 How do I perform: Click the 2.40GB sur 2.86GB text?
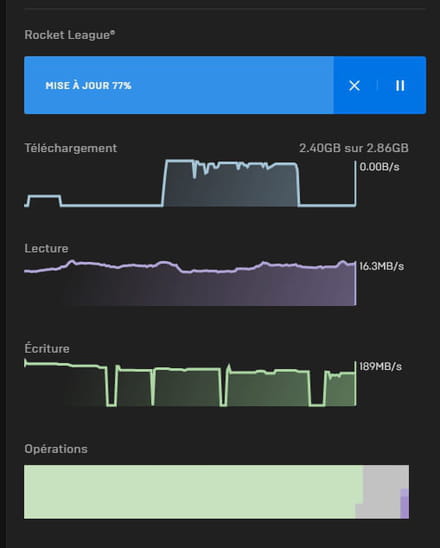pyautogui.click(x=354, y=148)
